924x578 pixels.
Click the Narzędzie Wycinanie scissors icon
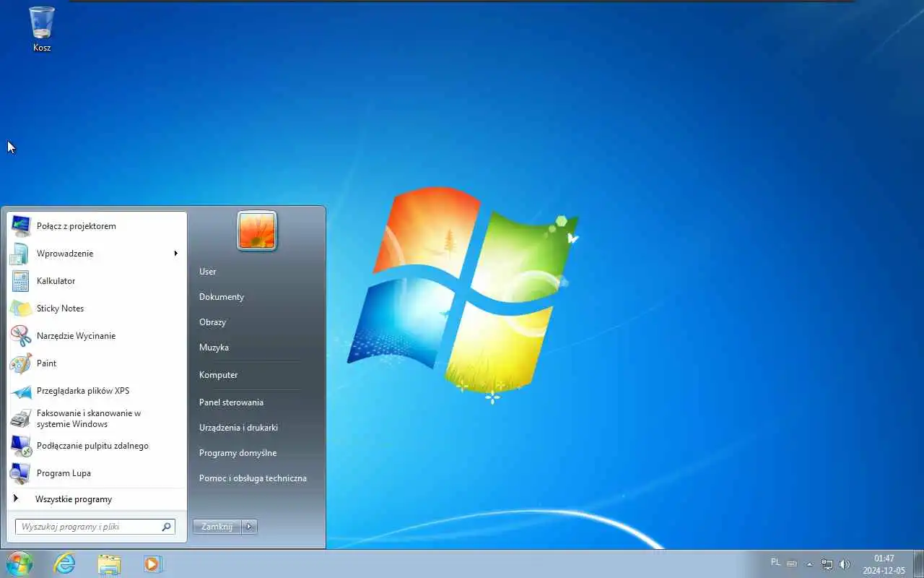pyautogui.click(x=20, y=336)
